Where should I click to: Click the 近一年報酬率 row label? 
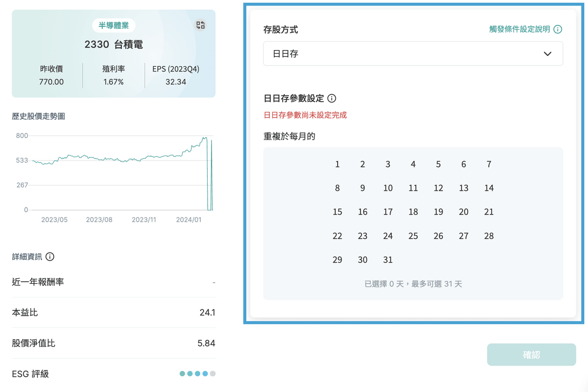pos(38,282)
